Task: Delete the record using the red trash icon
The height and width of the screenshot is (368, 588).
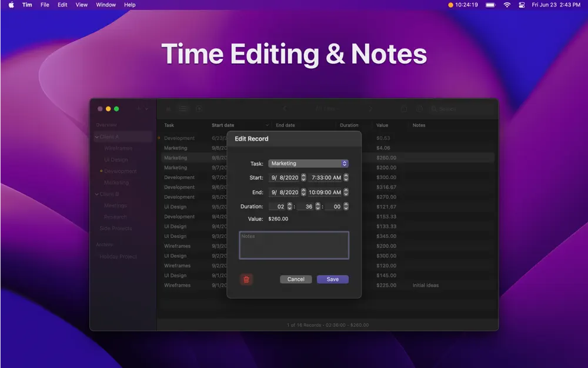Action: point(246,280)
